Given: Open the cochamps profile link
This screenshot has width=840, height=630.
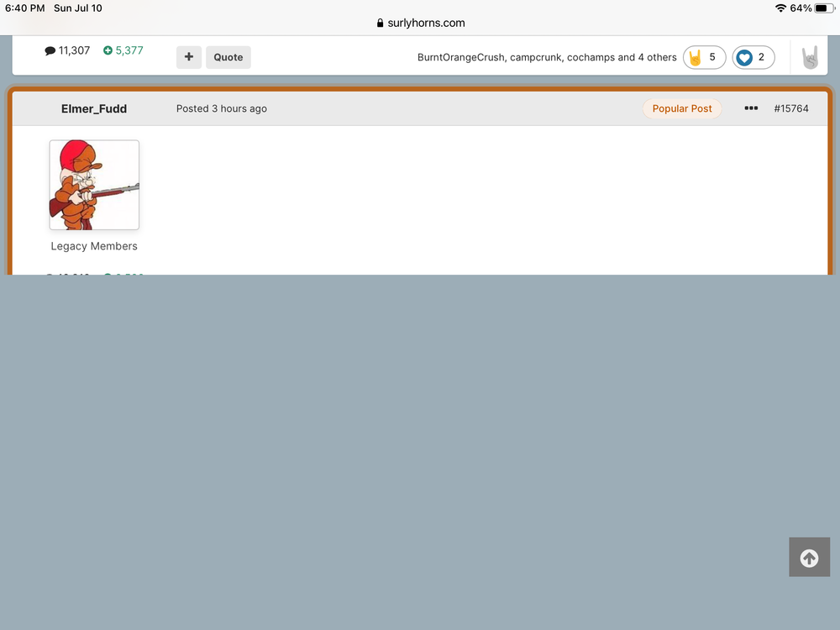Looking at the screenshot, I should pyautogui.click(x=591, y=57).
